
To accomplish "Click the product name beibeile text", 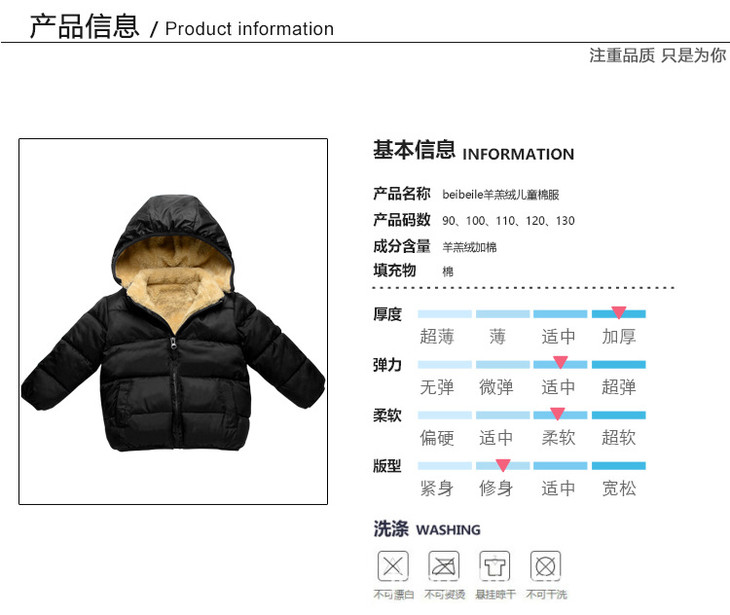I will 500,195.
